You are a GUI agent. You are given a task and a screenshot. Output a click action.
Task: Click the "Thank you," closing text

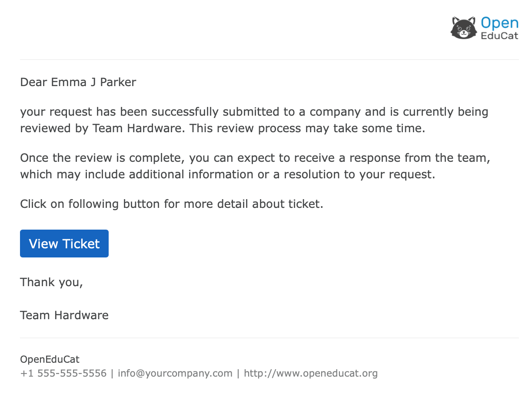click(x=51, y=282)
